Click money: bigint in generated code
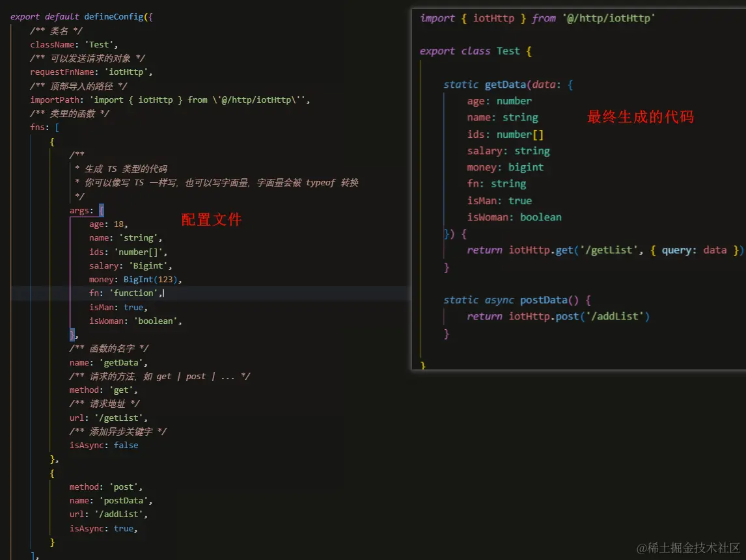This screenshot has width=746, height=560. click(x=505, y=167)
